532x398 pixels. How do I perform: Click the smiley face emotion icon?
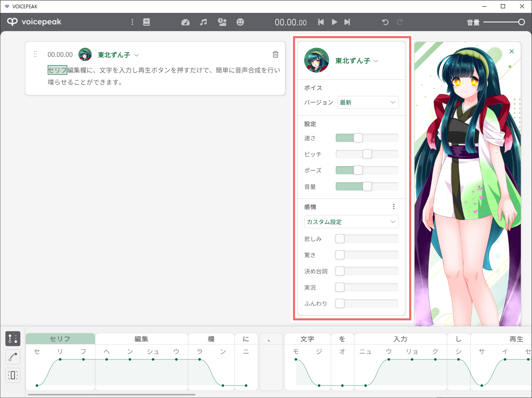point(240,22)
